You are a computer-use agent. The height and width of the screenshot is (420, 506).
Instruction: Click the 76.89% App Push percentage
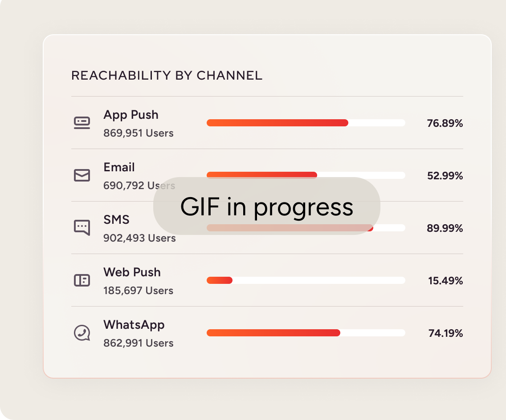[445, 123]
